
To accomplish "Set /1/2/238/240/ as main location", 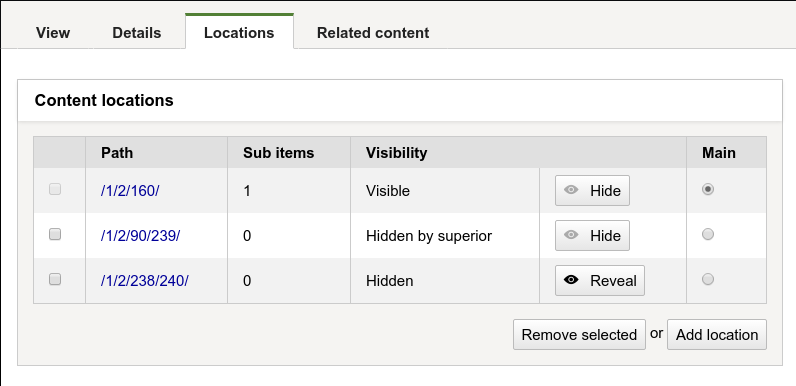I will (x=708, y=279).
